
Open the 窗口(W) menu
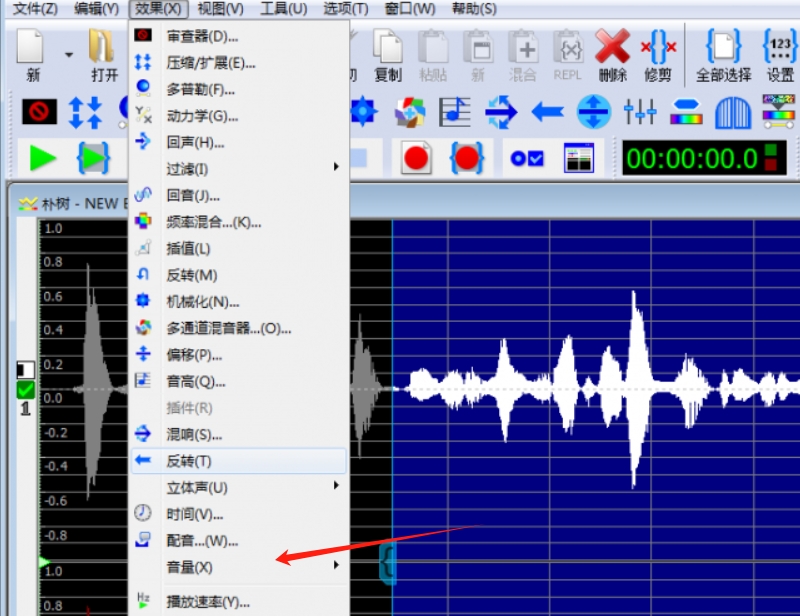coord(409,9)
